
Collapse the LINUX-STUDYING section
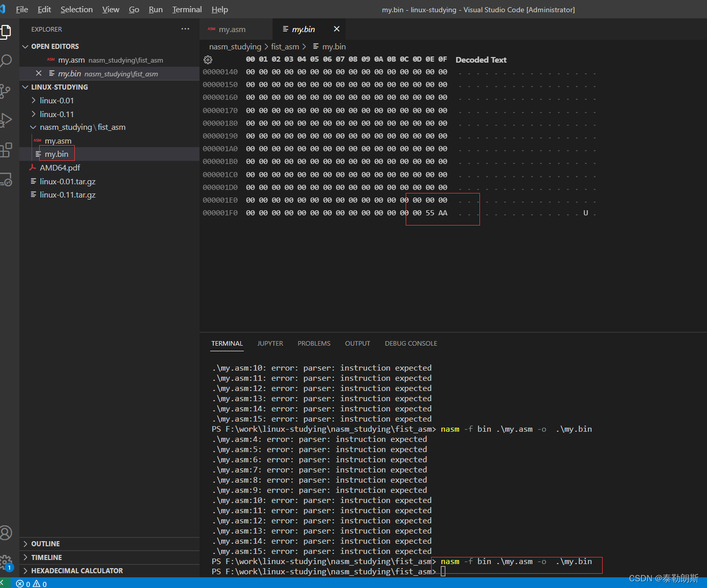[x=109, y=87]
